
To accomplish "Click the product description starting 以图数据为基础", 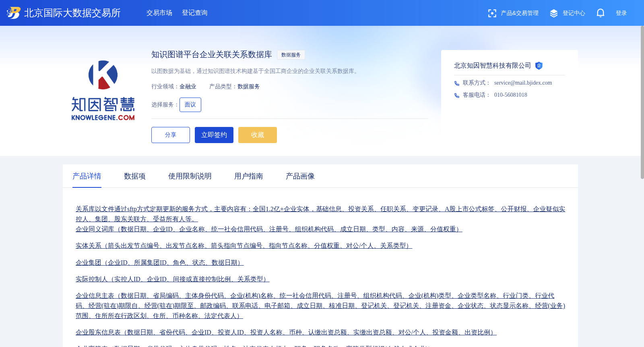I will [256, 71].
